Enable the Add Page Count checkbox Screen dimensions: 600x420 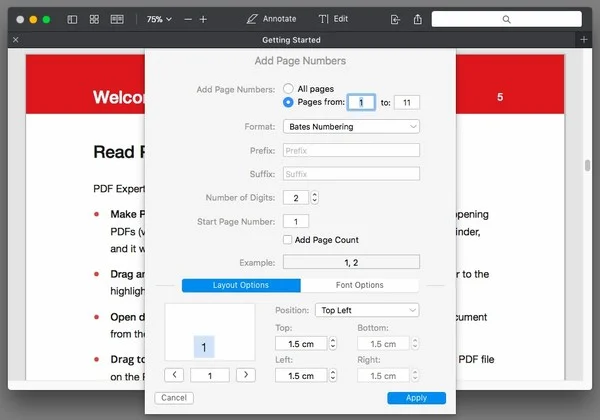(x=287, y=240)
